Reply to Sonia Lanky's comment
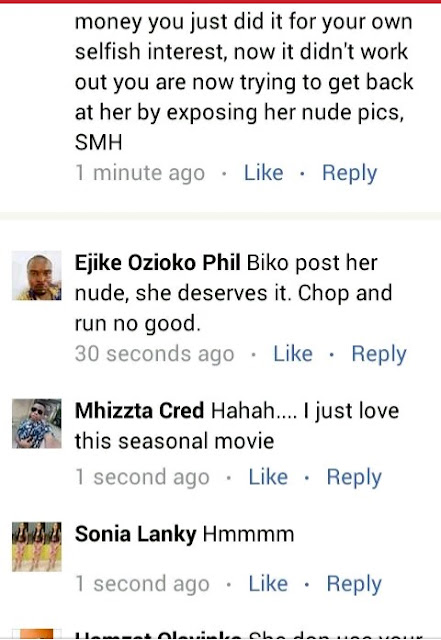The image size is (441, 640). click(x=354, y=584)
